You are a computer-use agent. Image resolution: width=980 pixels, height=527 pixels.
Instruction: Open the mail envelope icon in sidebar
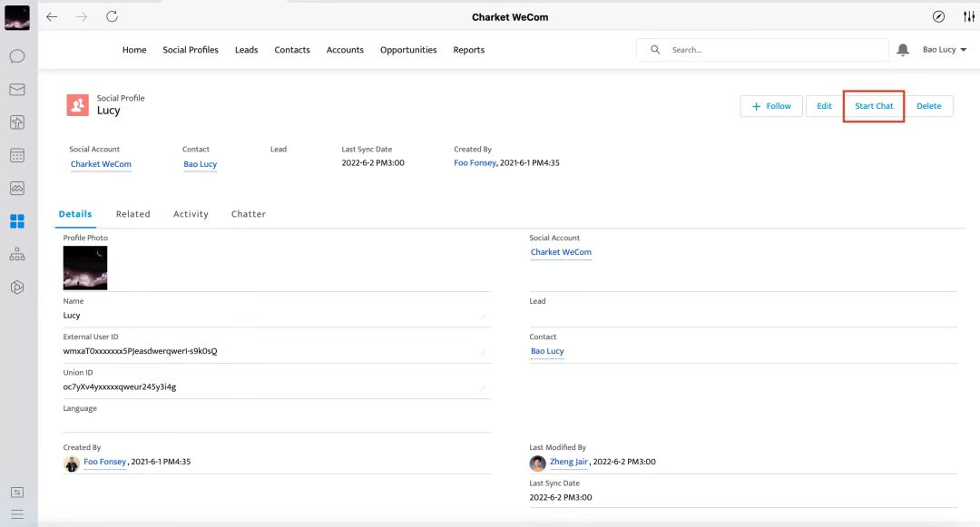(17, 89)
